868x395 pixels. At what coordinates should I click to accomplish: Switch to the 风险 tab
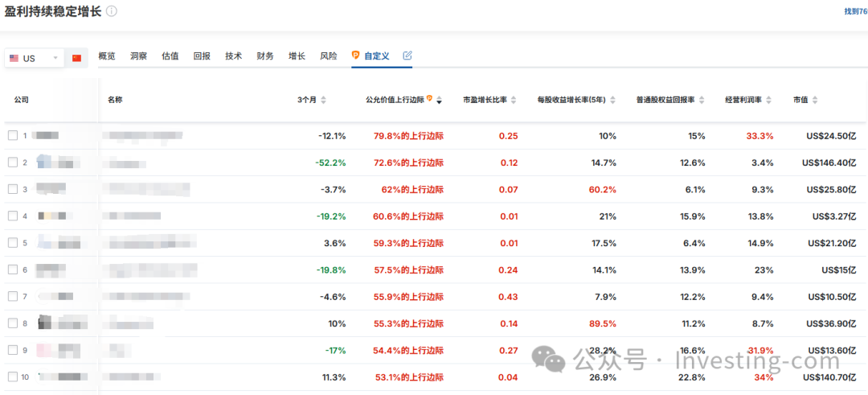click(328, 56)
